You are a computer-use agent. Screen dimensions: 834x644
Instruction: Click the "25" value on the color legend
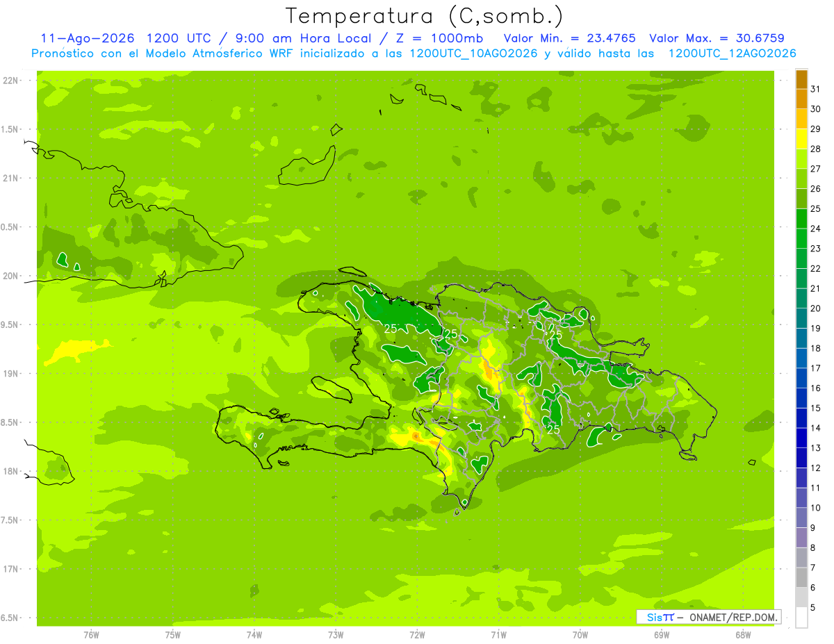tap(815, 208)
